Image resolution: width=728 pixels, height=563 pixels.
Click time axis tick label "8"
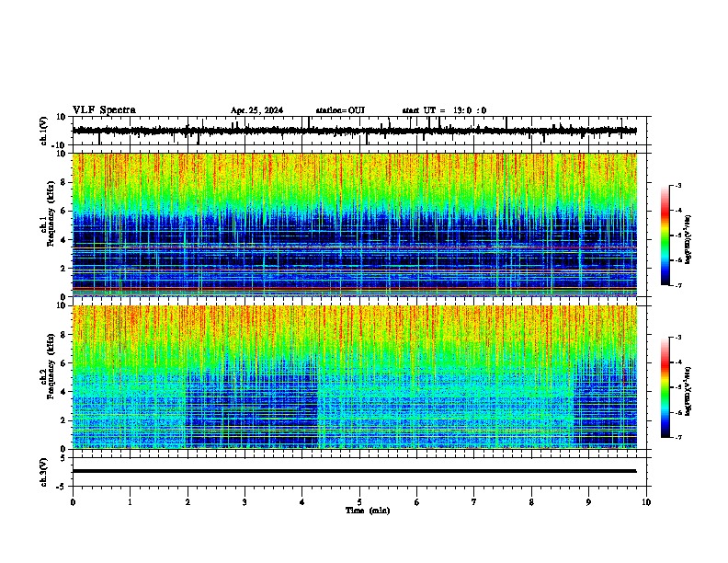[x=531, y=502]
